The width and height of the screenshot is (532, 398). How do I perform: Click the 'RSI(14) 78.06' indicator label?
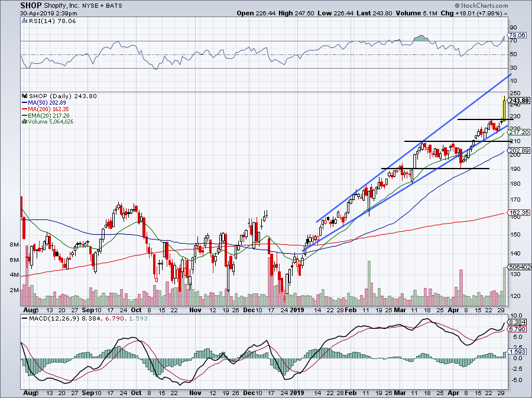(52, 21)
